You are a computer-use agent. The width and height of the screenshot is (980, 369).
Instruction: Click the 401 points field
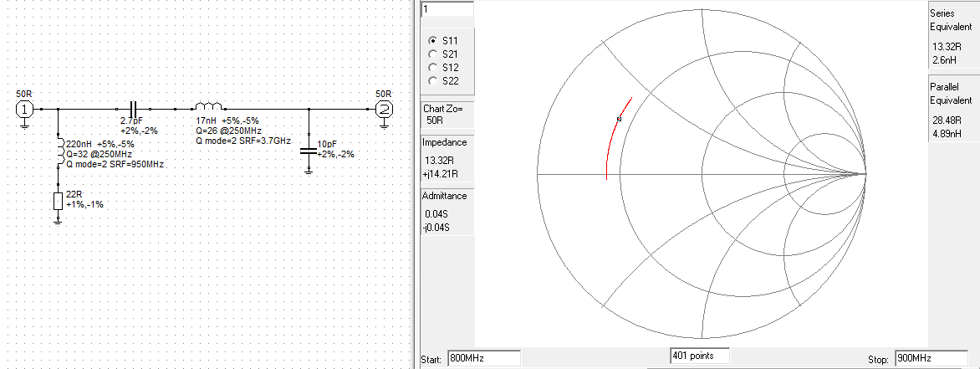click(699, 356)
